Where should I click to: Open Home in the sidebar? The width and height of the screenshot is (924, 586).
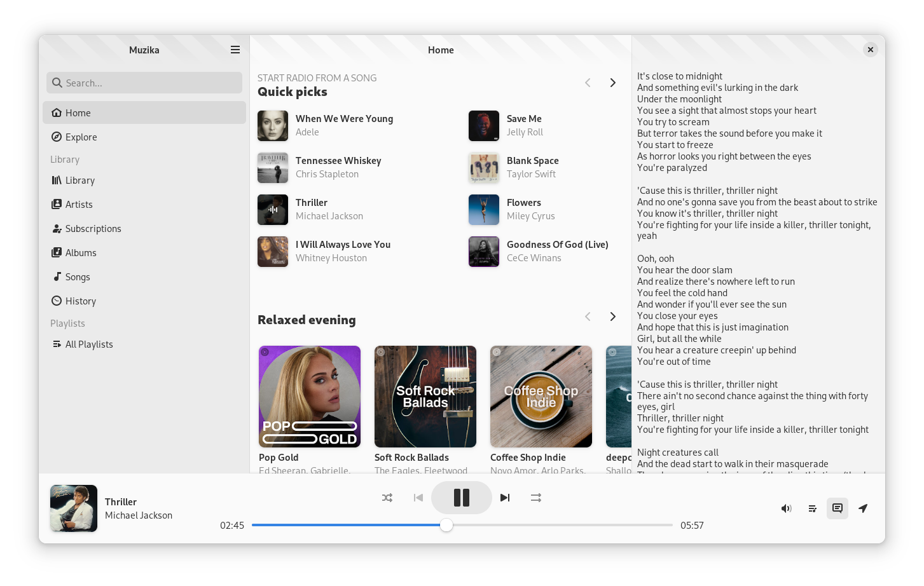pyautogui.click(x=144, y=112)
